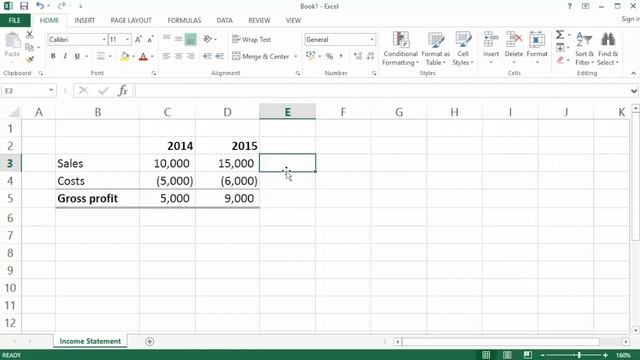The width and height of the screenshot is (640, 360).
Task: Toggle Underline formatting
Action: pyautogui.click(x=77, y=56)
